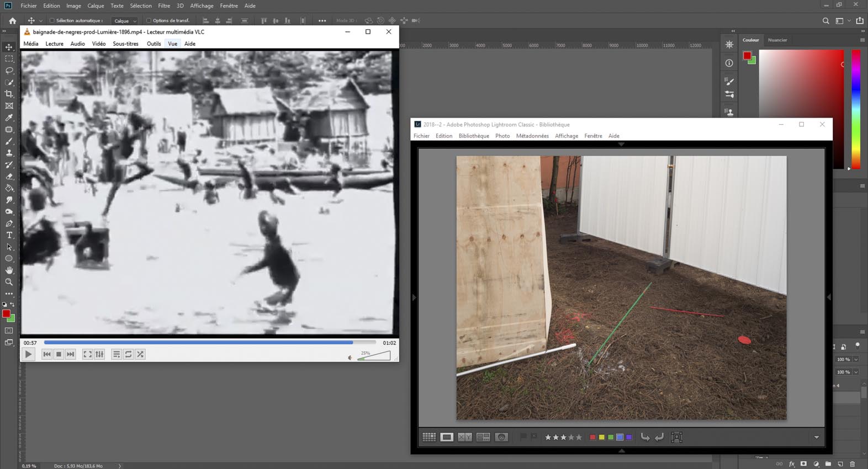Click the Photoshop share icon
The height and width of the screenshot is (469, 868).
pyautogui.click(x=860, y=20)
